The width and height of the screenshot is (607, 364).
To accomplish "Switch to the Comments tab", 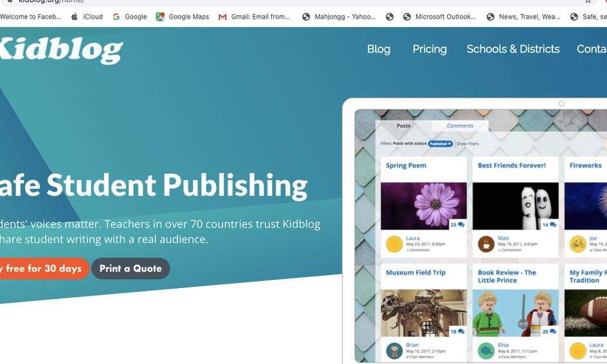I will 460,126.
